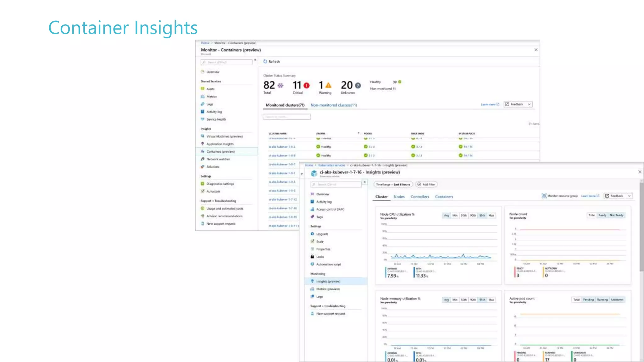Viewport: 644px width, 362px height.
Task: Open ci-aks-kubever-1-8-2 cluster link
Action: click(x=282, y=147)
